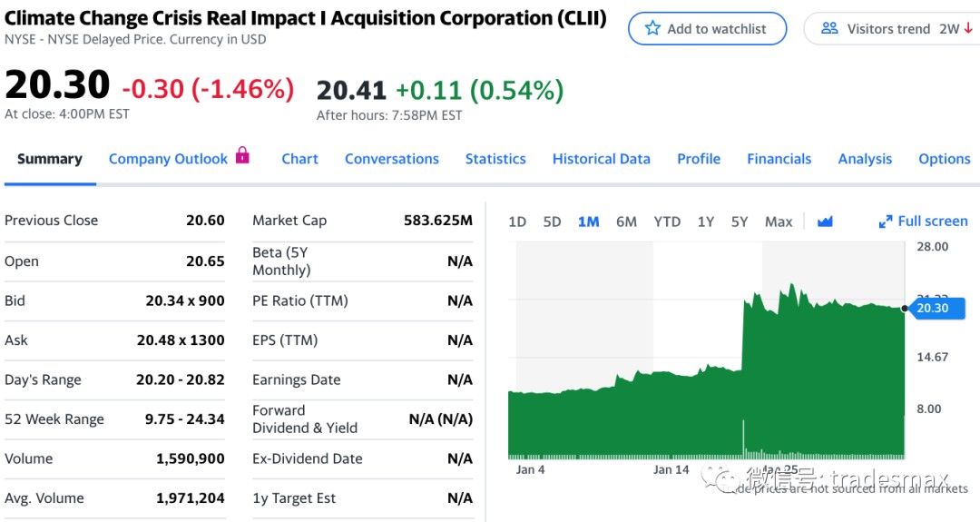The image size is (980, 522).
Task: Select the 6M chart range
Action: [626, 222]
